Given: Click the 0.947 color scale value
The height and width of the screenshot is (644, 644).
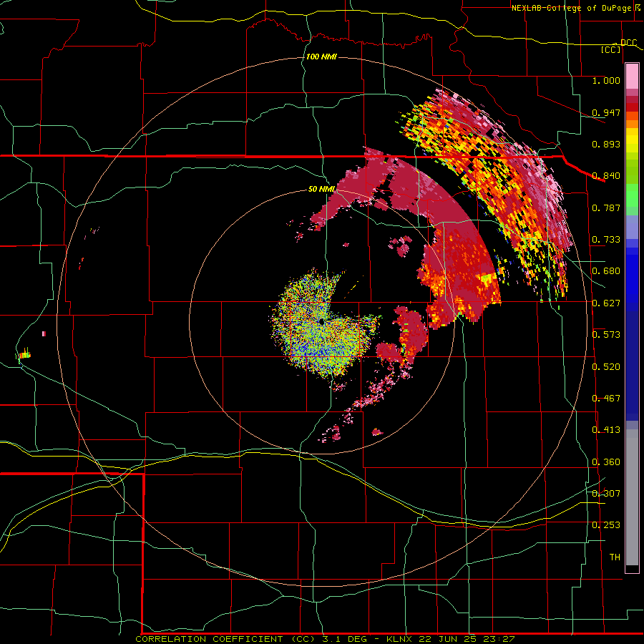Looking at the screenshot, I should (x=606, y=112).
